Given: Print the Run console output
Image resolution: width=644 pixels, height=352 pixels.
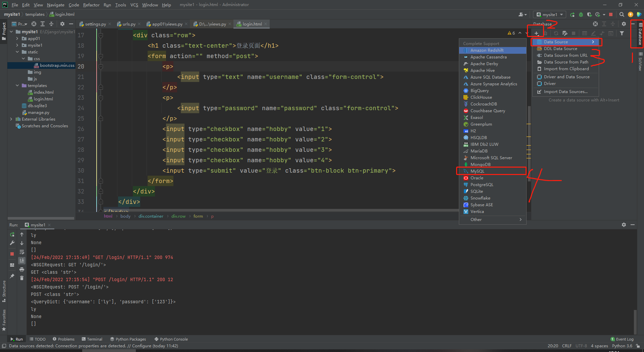Looking at the screenshot, I should 22,269.
